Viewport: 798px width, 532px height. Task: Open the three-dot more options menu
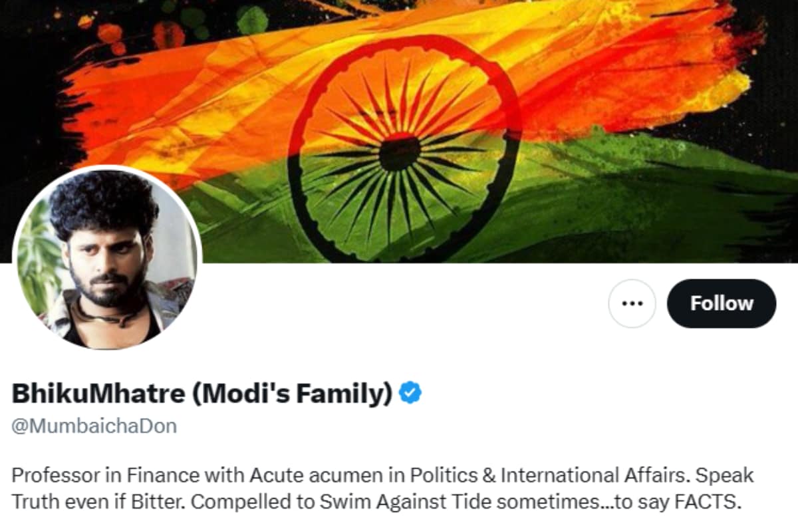tap(632, 303)
